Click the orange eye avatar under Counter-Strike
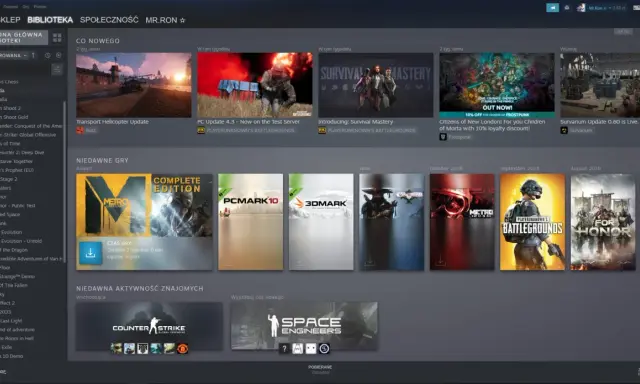The image size is (640, 384). (x=182, y=348)
